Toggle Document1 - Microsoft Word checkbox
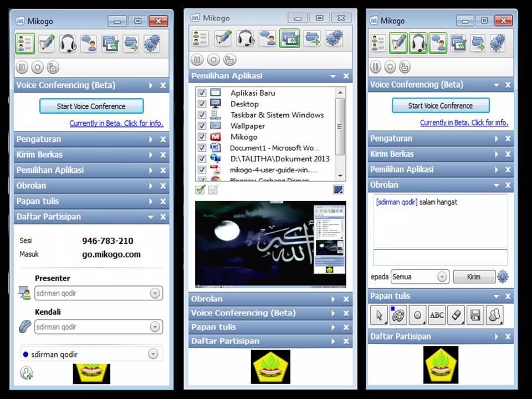 (202, 147)
